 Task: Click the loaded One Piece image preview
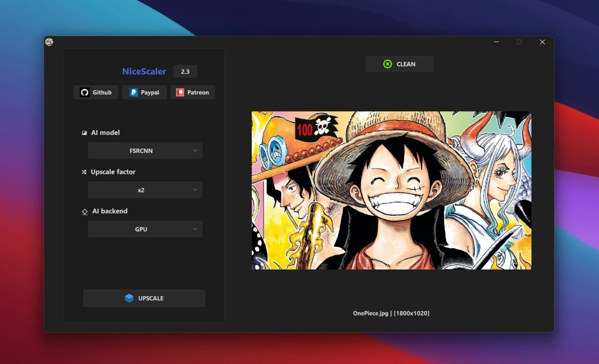(391, 190)
